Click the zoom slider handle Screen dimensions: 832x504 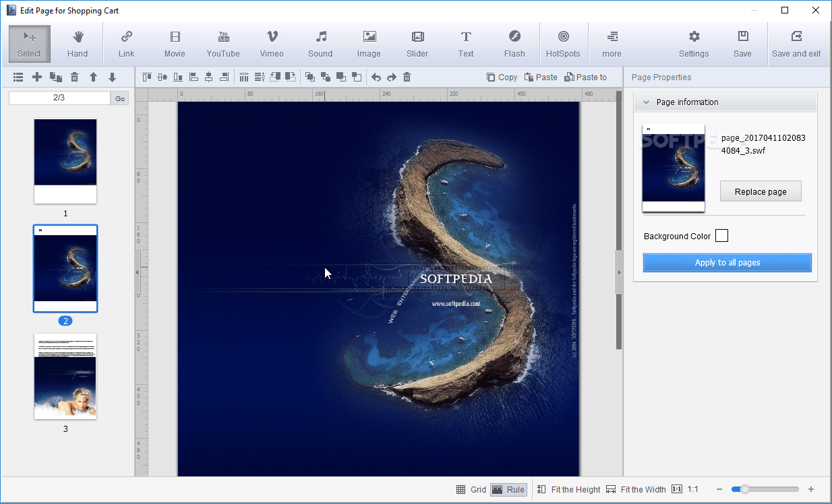[x=744, y=490]
